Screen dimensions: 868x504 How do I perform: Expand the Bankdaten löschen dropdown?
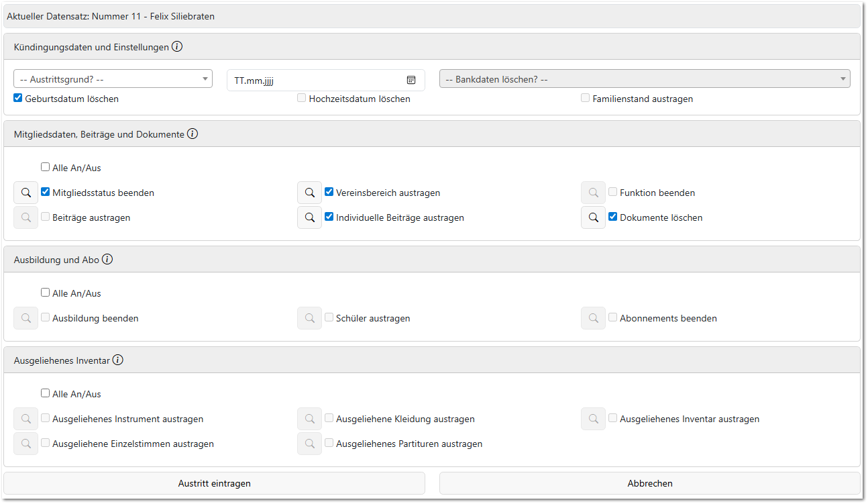click(644, 79)
